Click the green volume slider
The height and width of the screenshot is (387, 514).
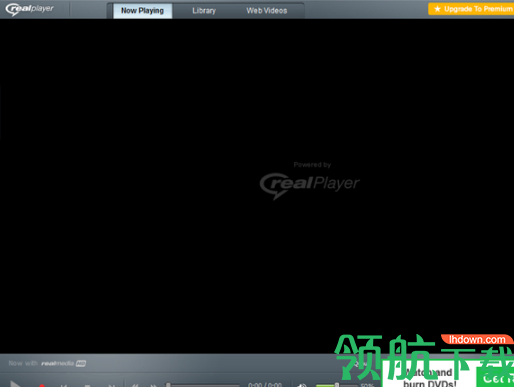coord(337,385)
